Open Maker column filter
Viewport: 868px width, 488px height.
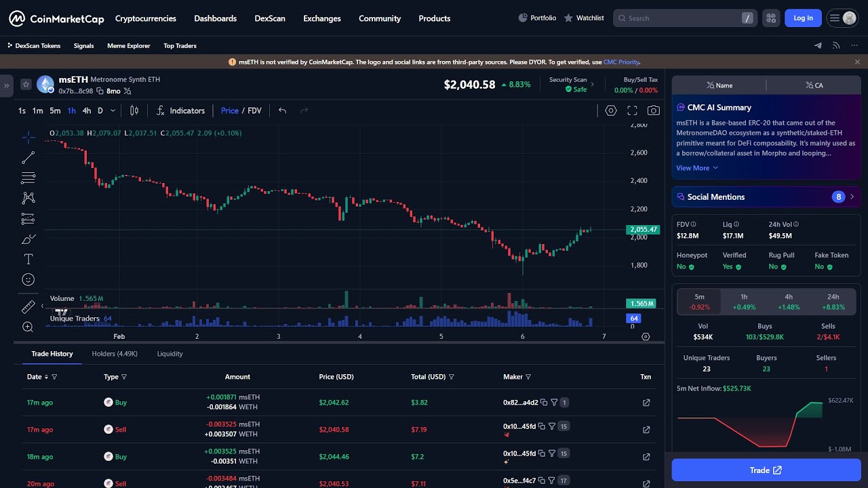pos(528,377)
